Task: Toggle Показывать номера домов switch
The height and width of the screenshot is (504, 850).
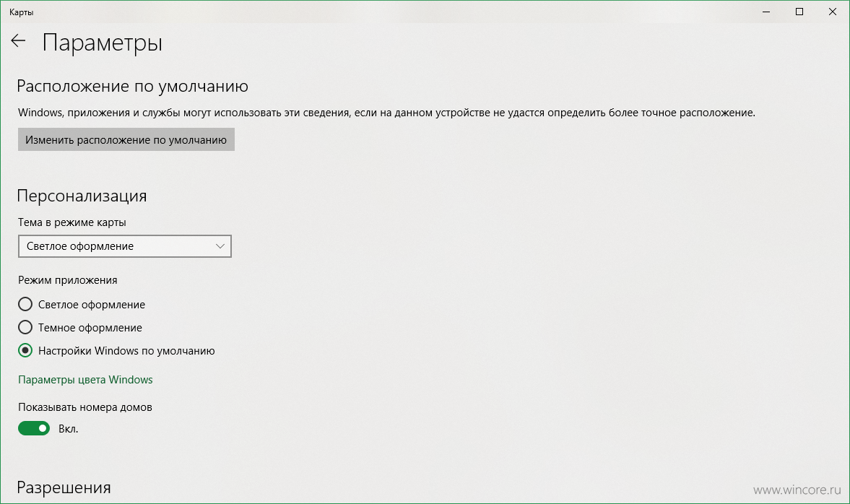Action: point(34,429)
